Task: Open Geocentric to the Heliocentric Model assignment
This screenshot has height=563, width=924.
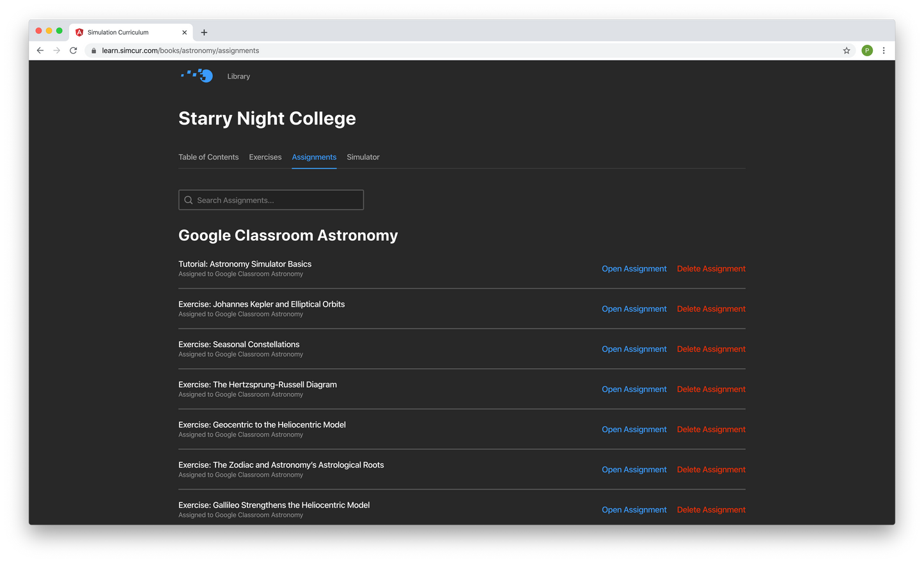Action: [x=634, y=430]
